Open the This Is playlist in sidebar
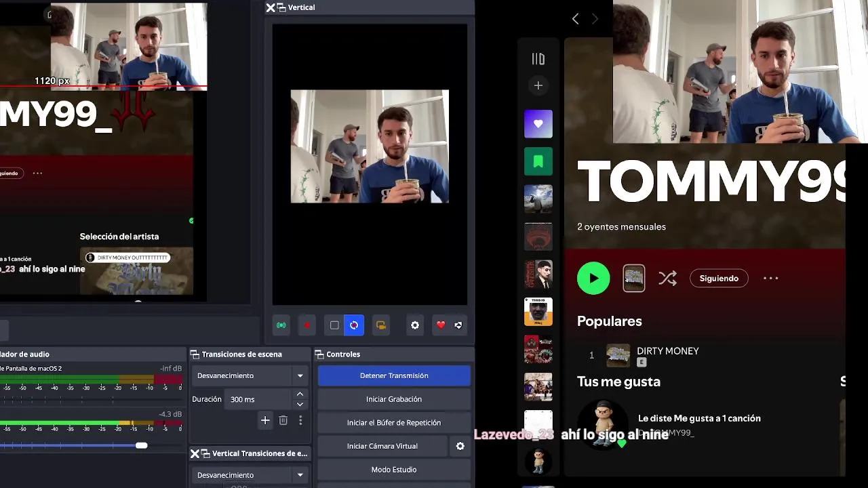The image size is (868, 488). [538, 312]
